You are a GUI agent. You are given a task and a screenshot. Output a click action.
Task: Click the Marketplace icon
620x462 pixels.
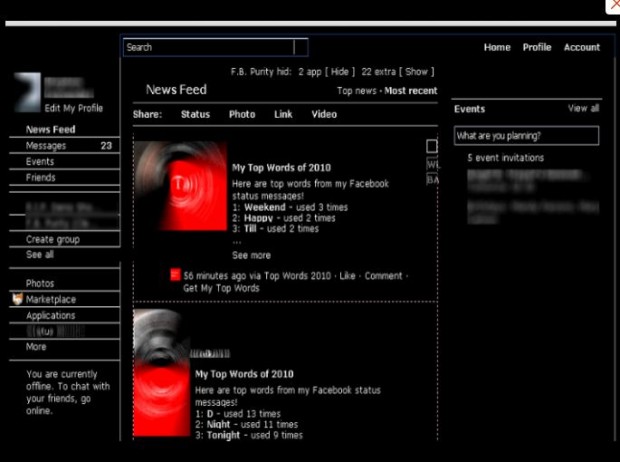point(17,299)
